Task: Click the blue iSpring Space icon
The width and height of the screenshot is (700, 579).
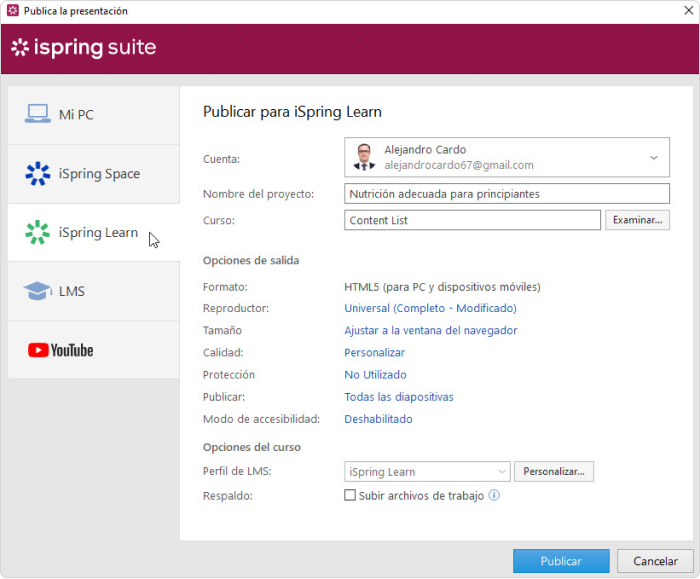Action: tap(38, 173)
